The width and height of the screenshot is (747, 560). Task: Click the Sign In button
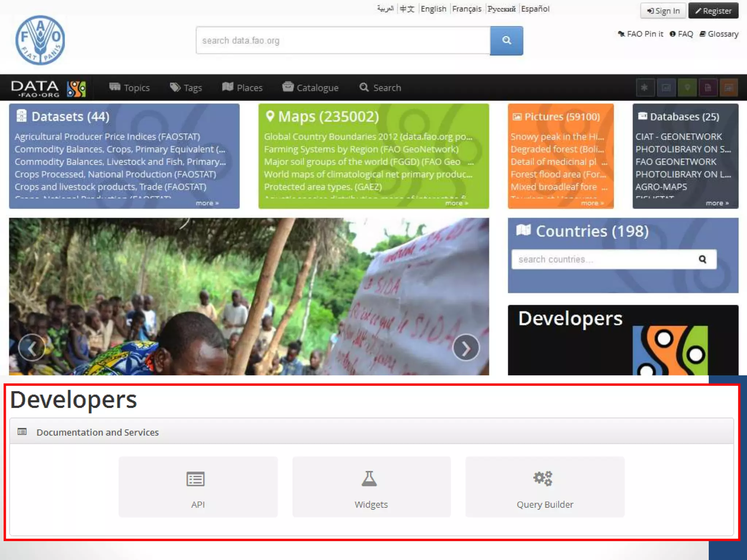tap(663, 11)
